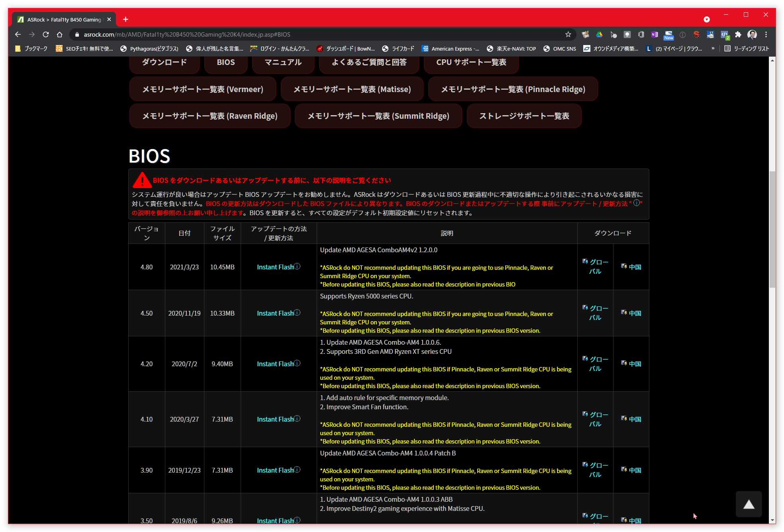Reload the ASRock page
The width and height of the screenshot is (784, 532).
46,35
